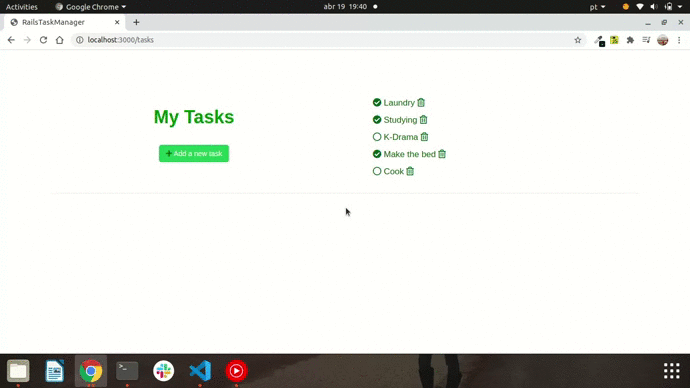Bookmark this page with the star icon
The width and height of the screenshot is (690, 388).
click(578, 40)
